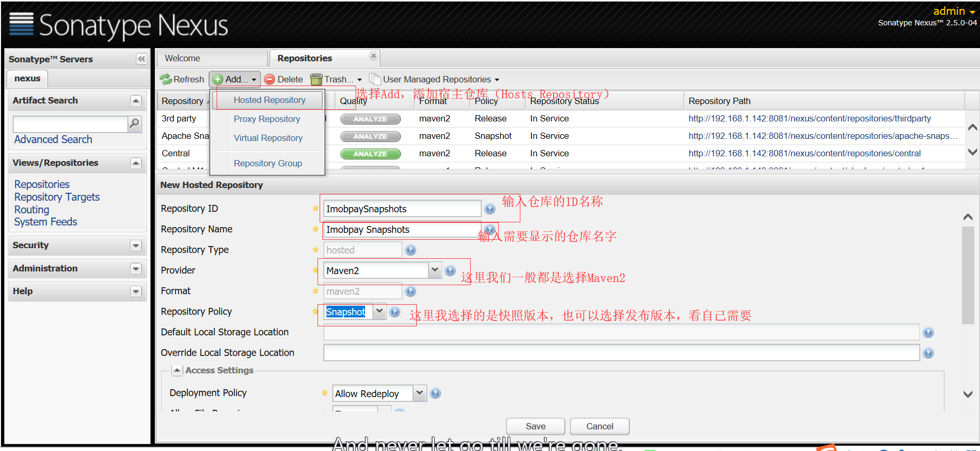Viewport: 980px width, 451px height.
Task: Select Proxy Repository from Add menu
Action: (267, 119)
